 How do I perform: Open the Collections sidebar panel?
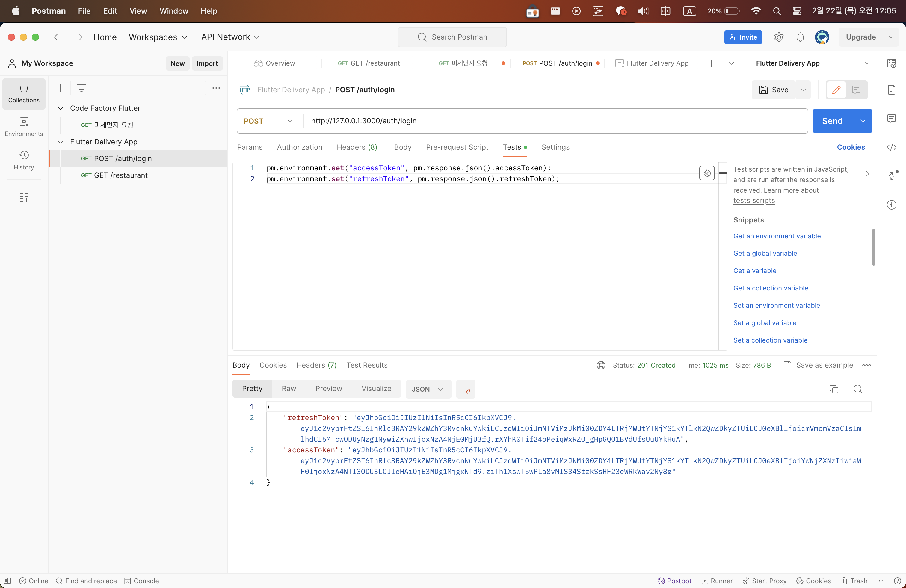(24, 94)
